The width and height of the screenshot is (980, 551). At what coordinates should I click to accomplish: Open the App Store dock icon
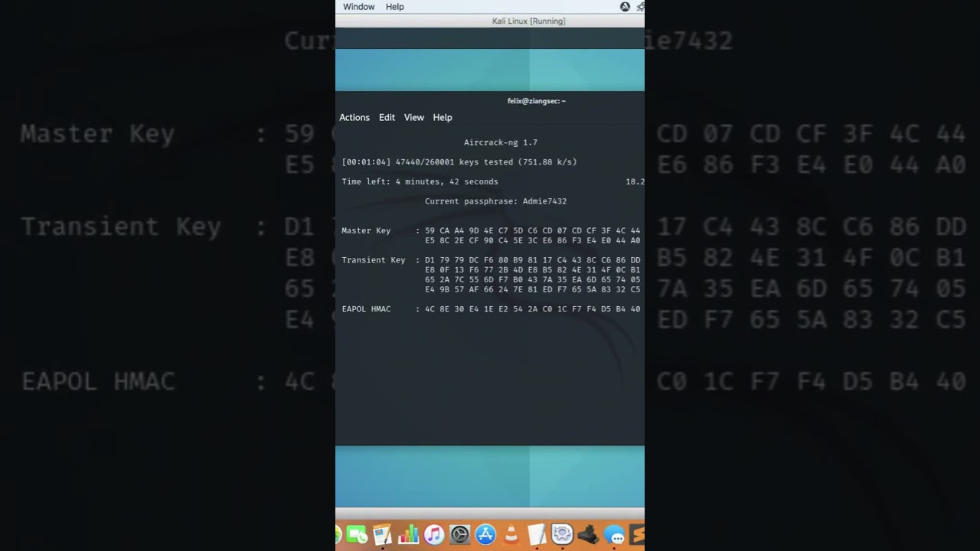(x=485, y=534)
